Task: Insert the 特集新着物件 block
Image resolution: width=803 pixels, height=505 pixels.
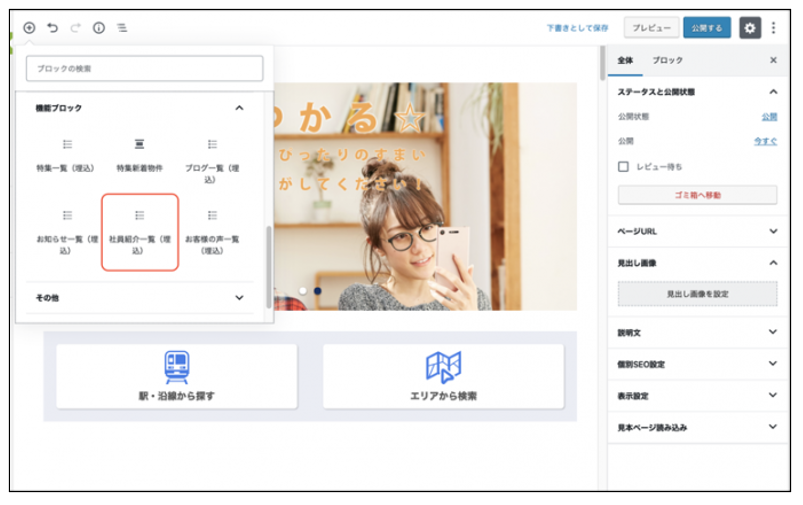Action: 140,156
